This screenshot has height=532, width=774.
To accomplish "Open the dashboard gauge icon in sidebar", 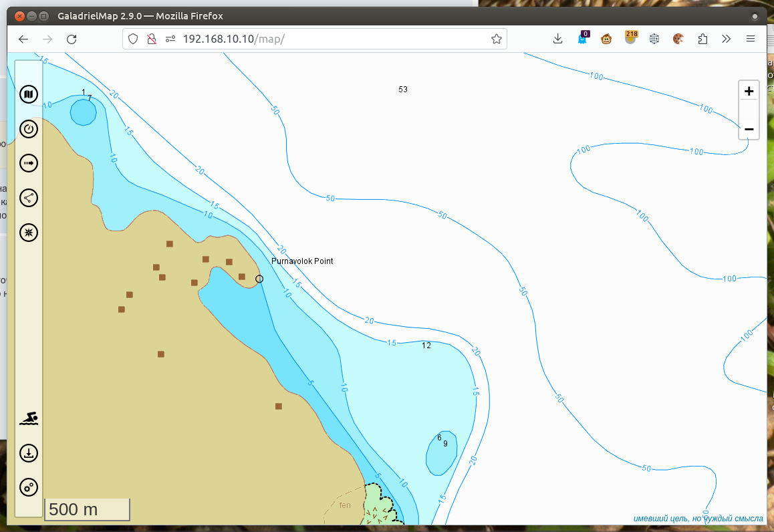I will tap(28, 129).
